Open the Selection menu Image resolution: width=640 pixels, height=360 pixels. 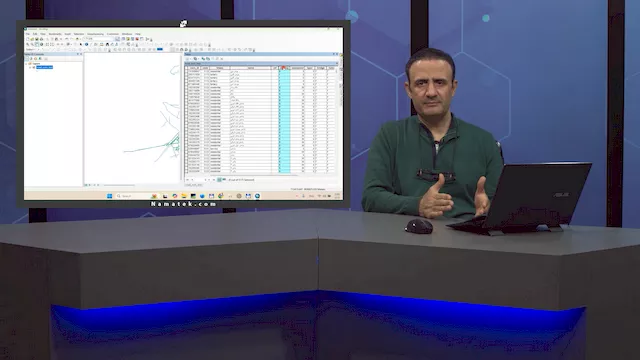79,34
